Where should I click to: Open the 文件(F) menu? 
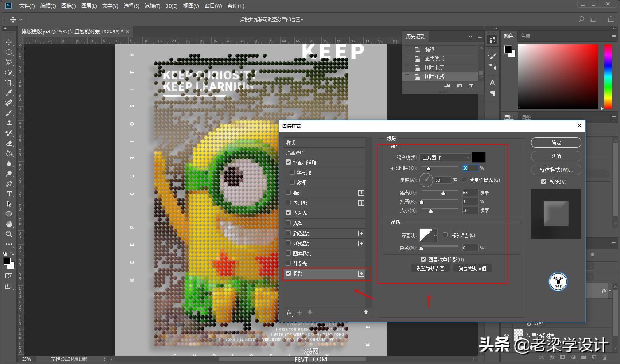(27, 6)
